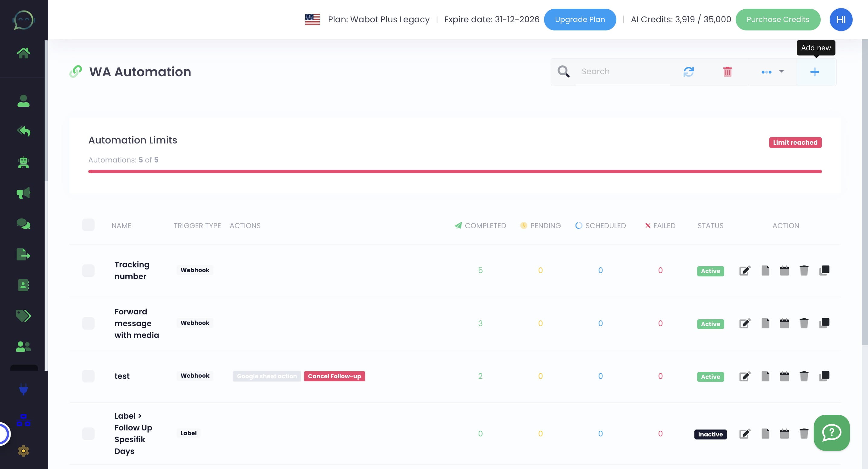Open the green help chat bubble
Screen dimensions: 868x469
[x=831, y=433]
